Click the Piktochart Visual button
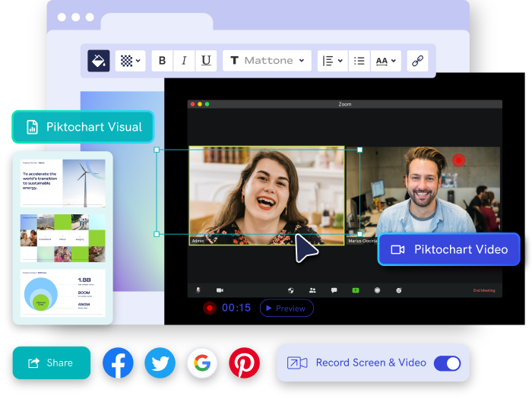 [83, 127]
